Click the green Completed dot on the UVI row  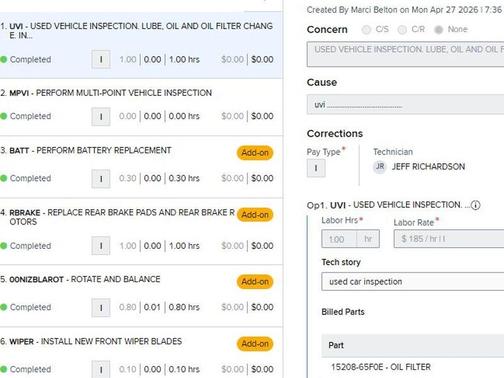4,59
